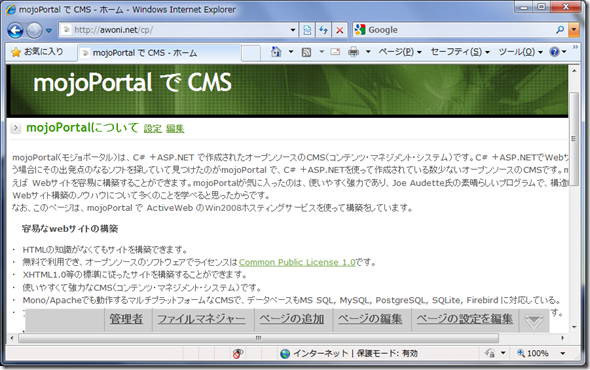This screenshot has height=370, width=590.
Task: Click the vertical scrollbar thumb
Action: tap(574, 139)
